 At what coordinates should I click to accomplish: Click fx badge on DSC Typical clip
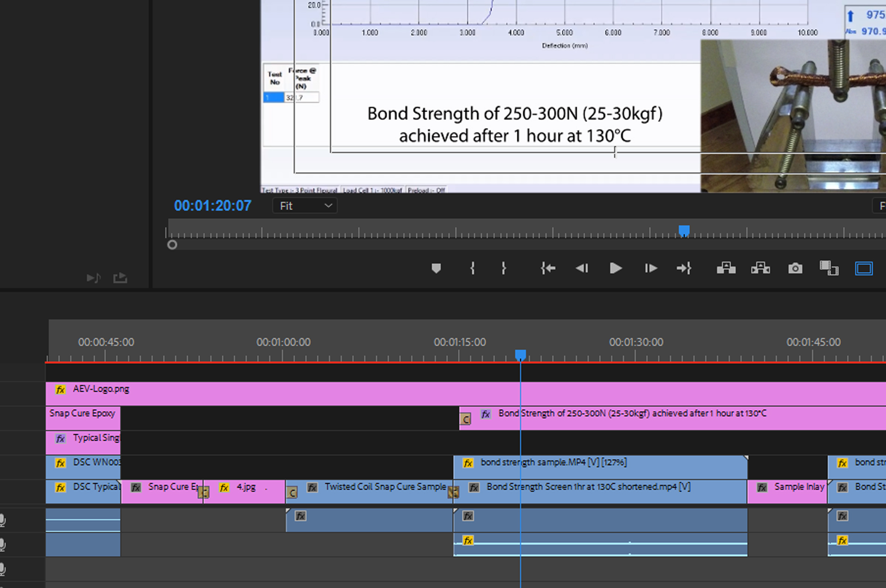click(60, 488)
